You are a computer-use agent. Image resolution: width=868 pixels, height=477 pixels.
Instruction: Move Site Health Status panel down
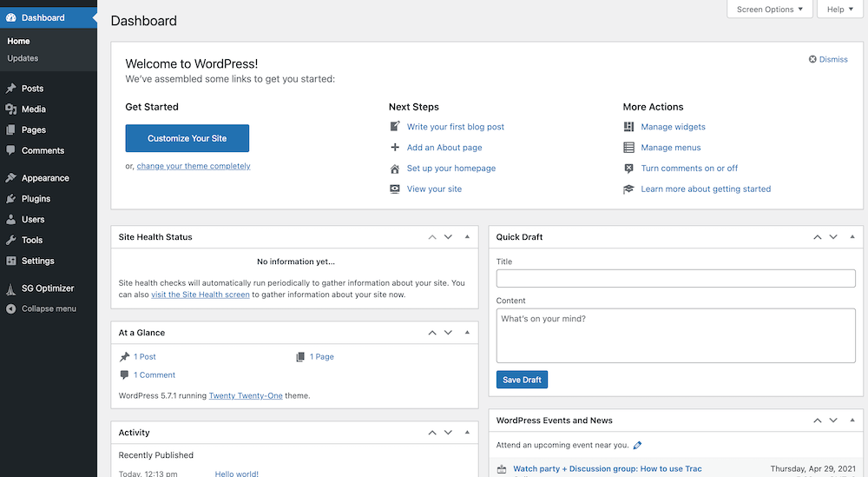[x=448, y=237]
